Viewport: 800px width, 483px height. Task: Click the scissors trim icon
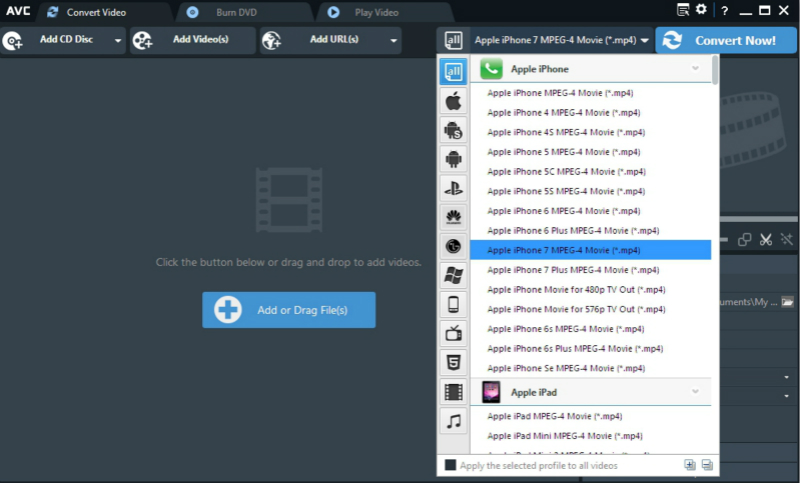point(765,239)
